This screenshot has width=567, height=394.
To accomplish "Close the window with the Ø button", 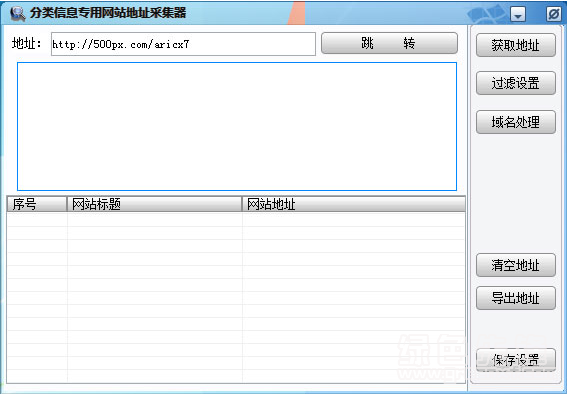I will click(x=553, y=14).
